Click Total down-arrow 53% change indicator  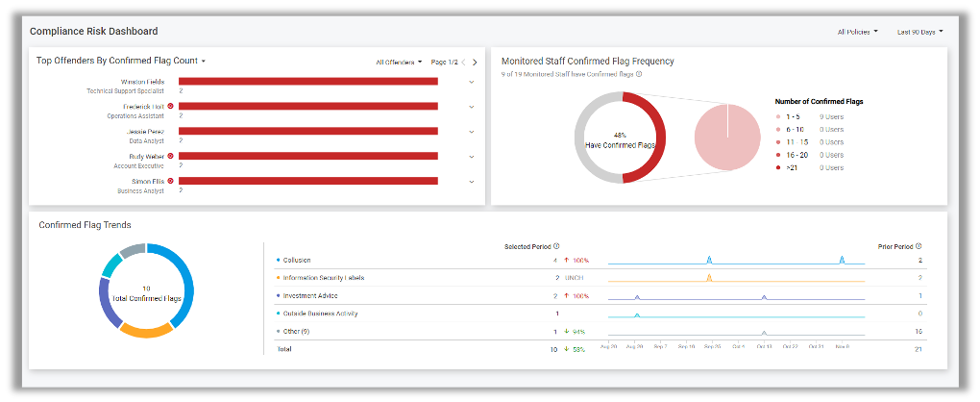[x=575, y=349]
